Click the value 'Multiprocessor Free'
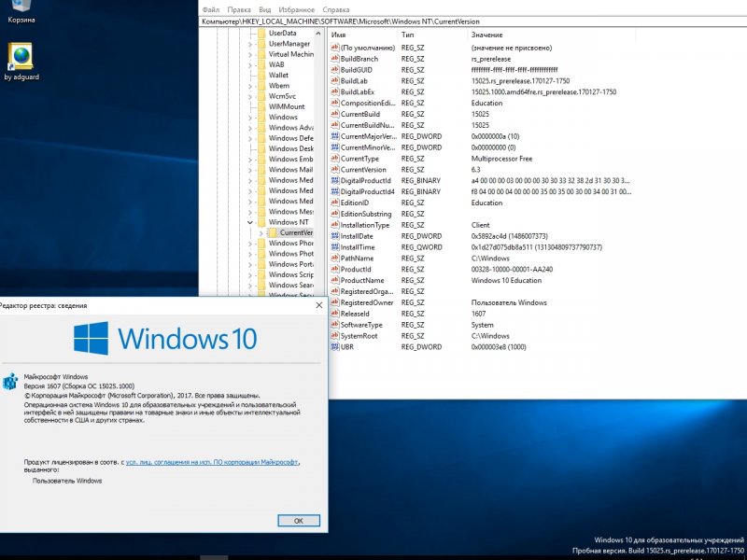 coord(501,159)
